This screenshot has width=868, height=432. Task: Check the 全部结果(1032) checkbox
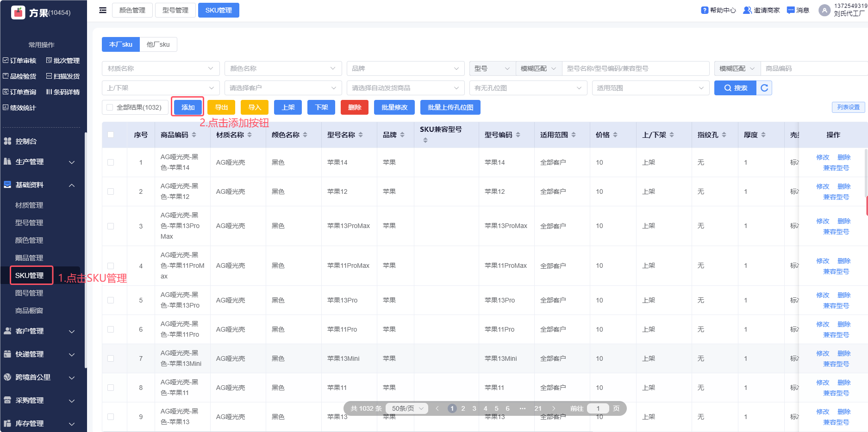point(110,107)
